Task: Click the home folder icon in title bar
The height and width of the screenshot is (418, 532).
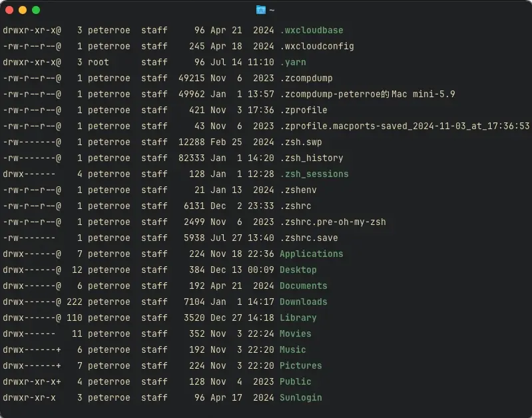Action: click(x=261, y=10)
